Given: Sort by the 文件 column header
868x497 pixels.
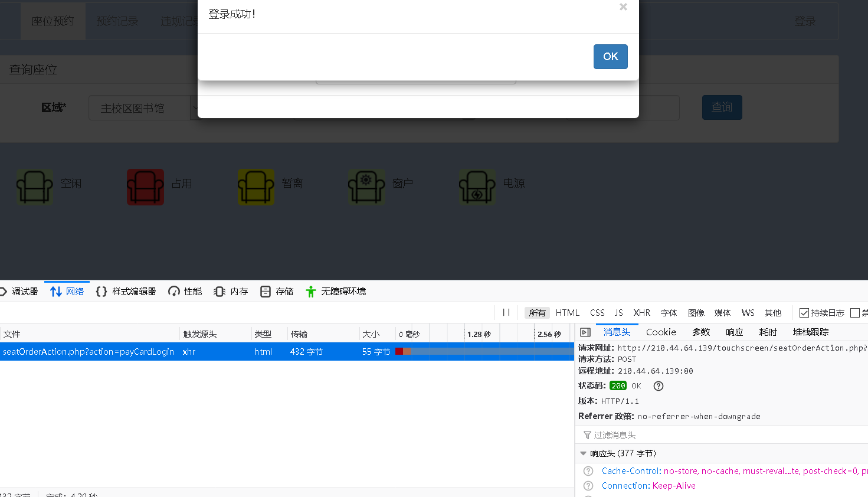Looking at the screenshot, I should pyautogui.click(x=90, y=334).
